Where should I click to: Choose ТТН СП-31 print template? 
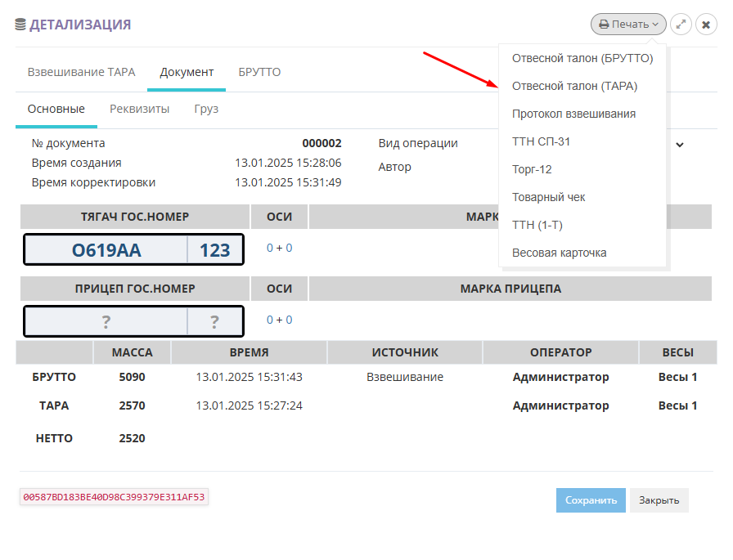tap(541, 141)
